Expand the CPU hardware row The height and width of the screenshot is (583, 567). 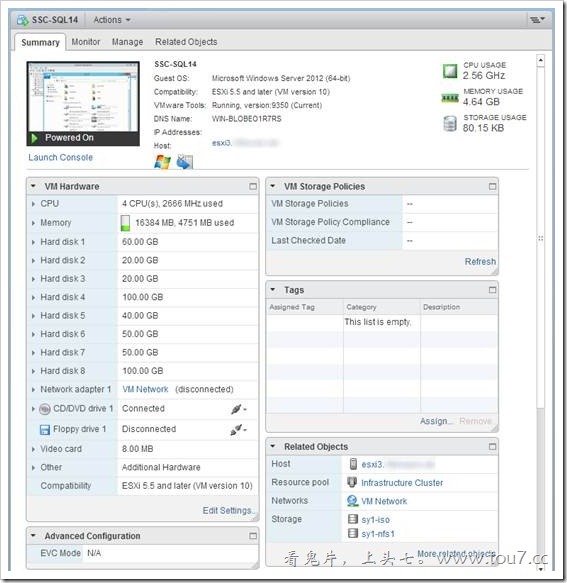tap(33, 204)
